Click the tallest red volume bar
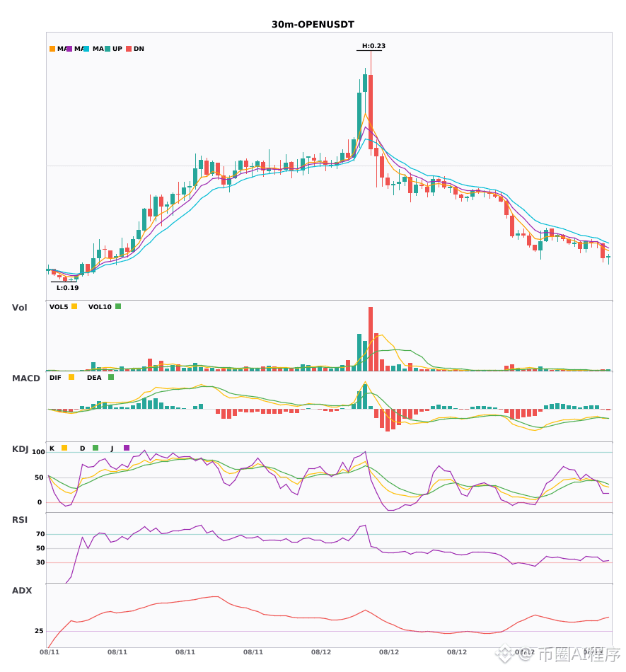The image size is (626, 672). [x=371, y=339]
